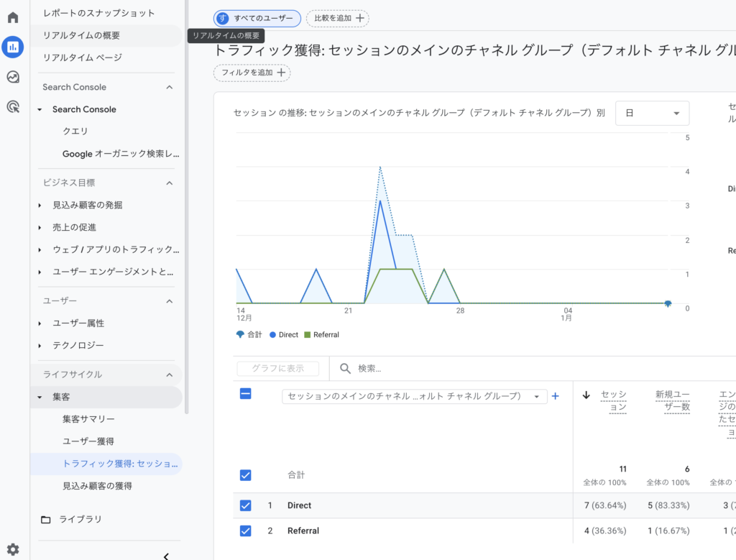Viewport: 736px width, 560px height.
Task: Collapse the side navigation with arrow icon
Action: 166,556
